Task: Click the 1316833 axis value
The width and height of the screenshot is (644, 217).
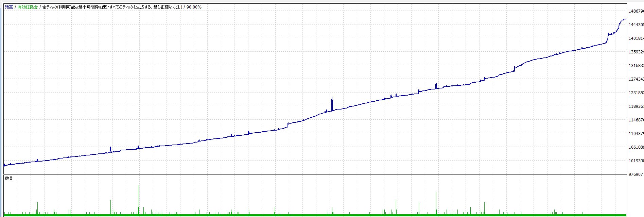Action: 636,65
